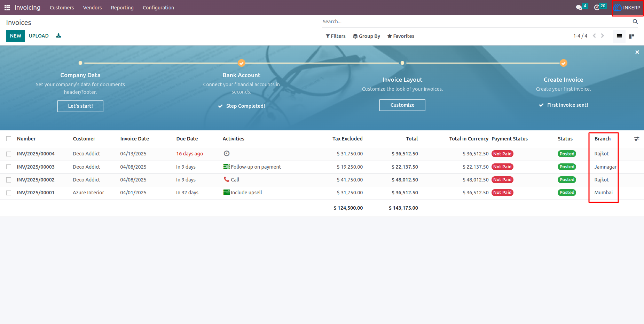
Task: Click the search magnifier icon
Action: coord(635,22)
